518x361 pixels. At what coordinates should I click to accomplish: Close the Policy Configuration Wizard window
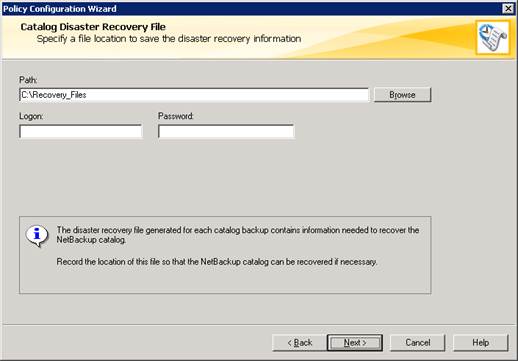coord(508,8)
